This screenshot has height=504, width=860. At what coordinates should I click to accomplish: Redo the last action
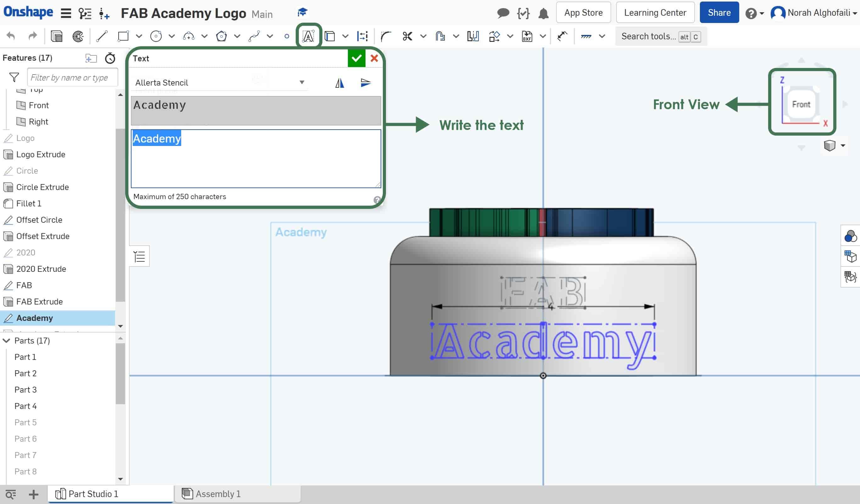[32, 36]
